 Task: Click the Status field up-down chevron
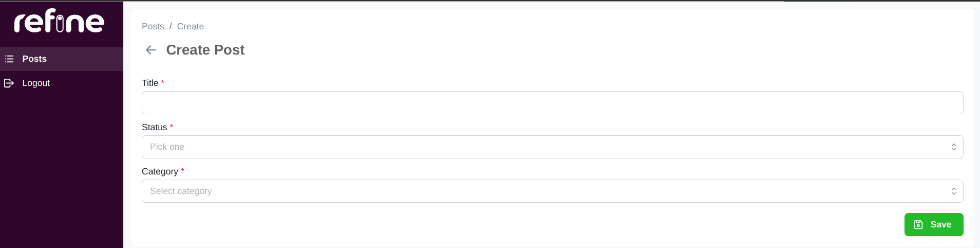[x=954, y=147]
